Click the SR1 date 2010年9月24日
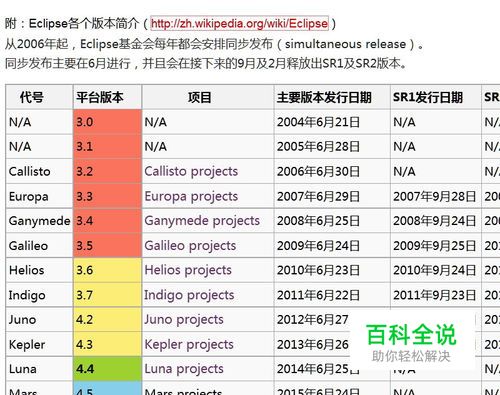Image resolution: width=500 pixels, height=395 pixels. pos(434,270)
